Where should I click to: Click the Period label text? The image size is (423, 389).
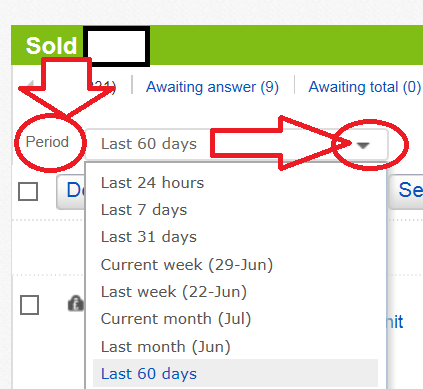click(x=47, y=142)
